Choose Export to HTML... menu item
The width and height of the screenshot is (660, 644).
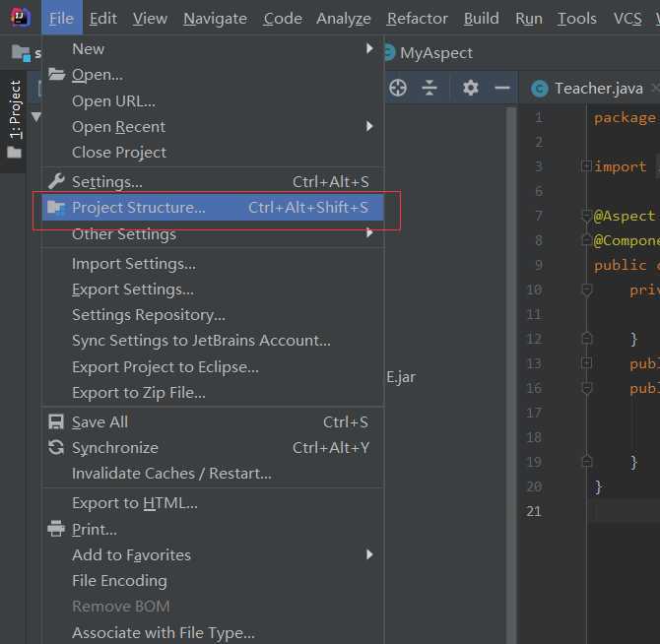(213, 503)
